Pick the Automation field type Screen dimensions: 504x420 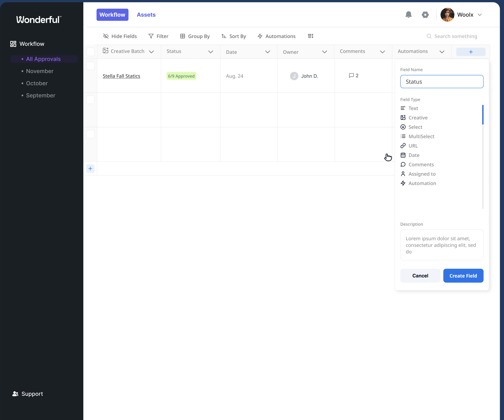click(422, 183)
